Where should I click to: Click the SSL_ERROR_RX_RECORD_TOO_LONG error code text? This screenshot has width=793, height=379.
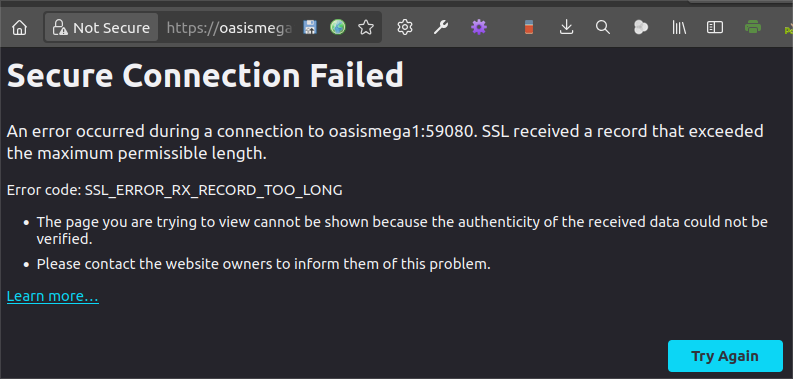click(213, 190)
